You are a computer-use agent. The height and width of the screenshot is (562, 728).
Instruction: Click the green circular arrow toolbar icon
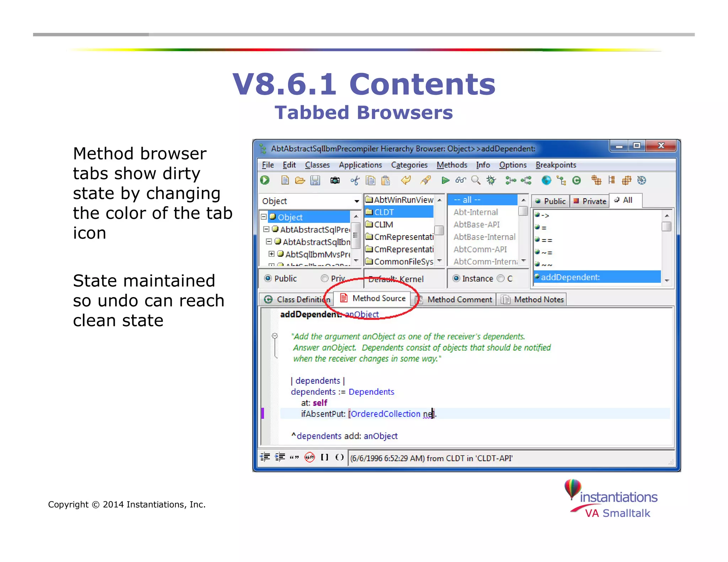click(265, 180)
